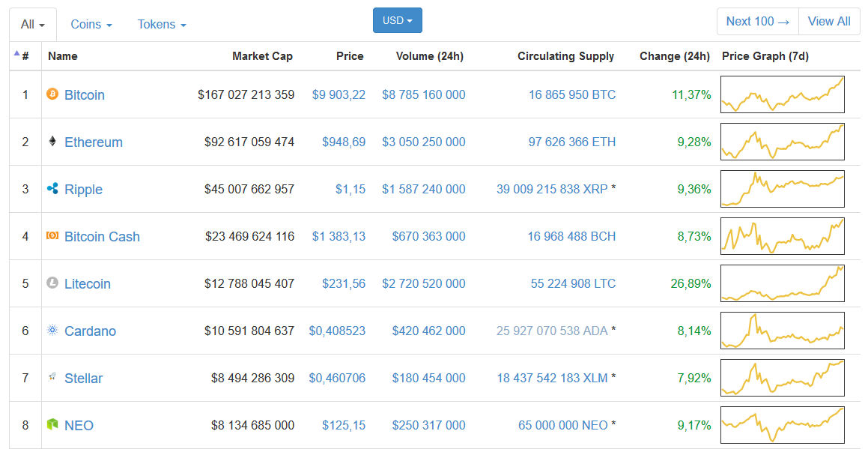The image size is (868, 449).
Task: Open NEO 7d price graph
Action: click(782, 424)
